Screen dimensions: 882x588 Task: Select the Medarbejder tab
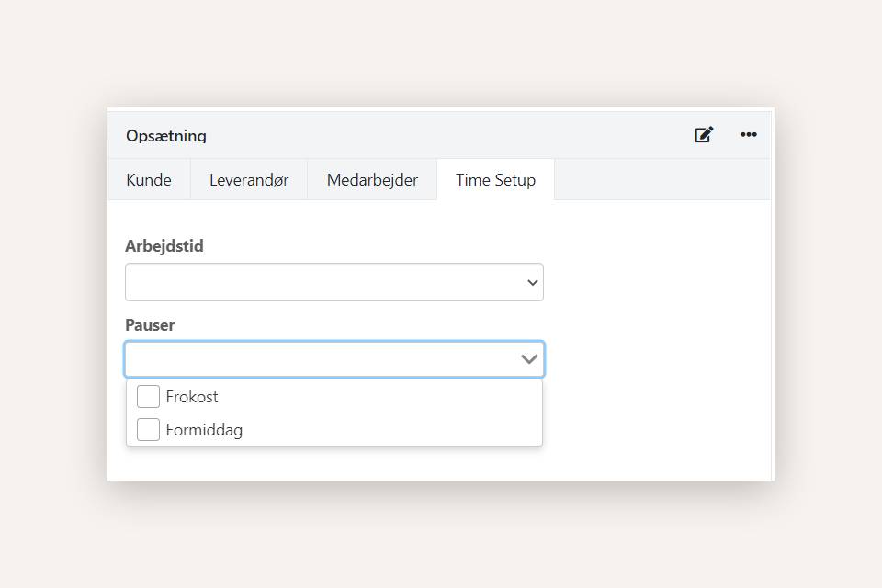click(372, 180)
